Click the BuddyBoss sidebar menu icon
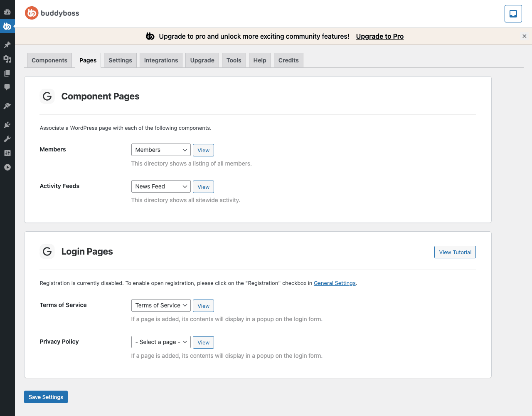Screen dimensions: 532x416 coord(7,26)
